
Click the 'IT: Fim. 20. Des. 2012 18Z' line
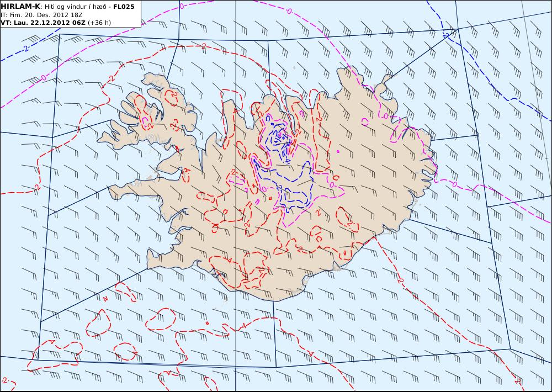[42, 15]
